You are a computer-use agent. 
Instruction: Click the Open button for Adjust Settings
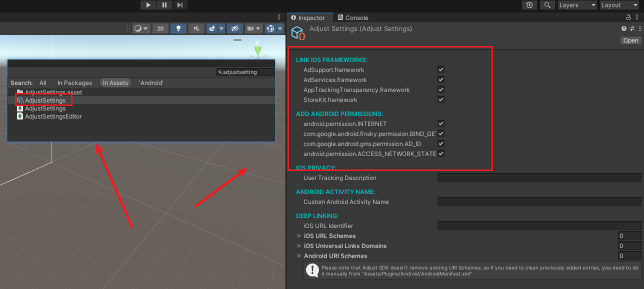[x=631, y=40]
